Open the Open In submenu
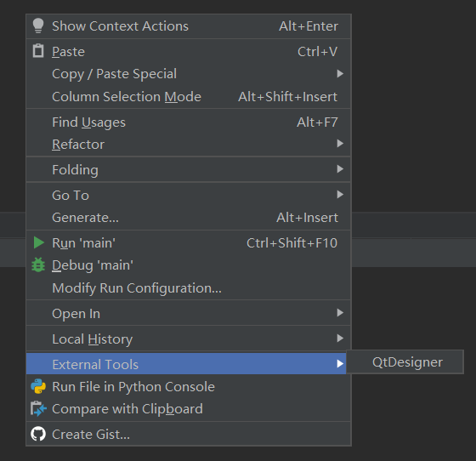 pos(189,313)
